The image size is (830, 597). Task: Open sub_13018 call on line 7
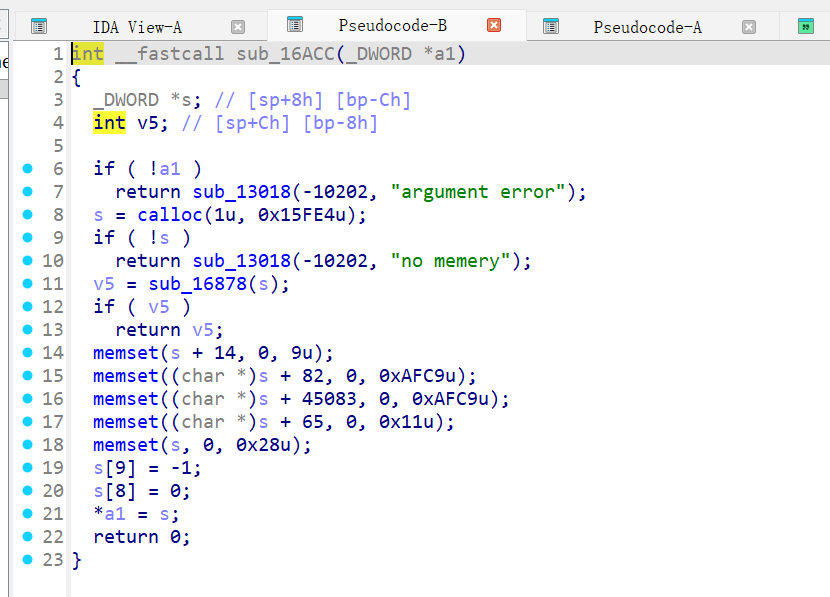(242, 192)
